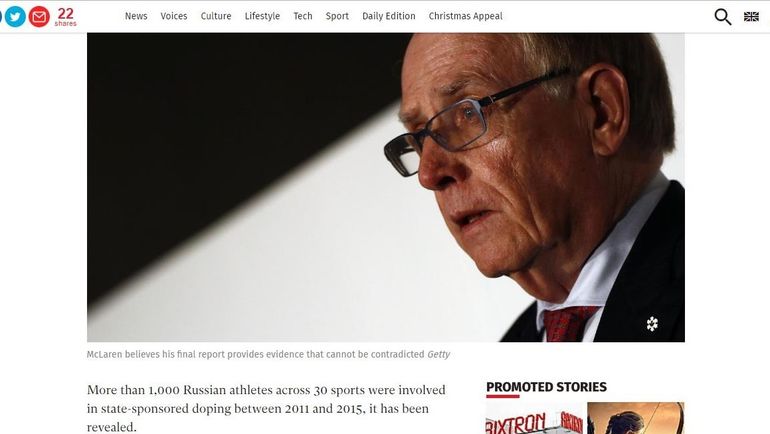The height and width of the screenshot is (434, 770).
Task: Go to the Culture section
Action: point(216,16)
